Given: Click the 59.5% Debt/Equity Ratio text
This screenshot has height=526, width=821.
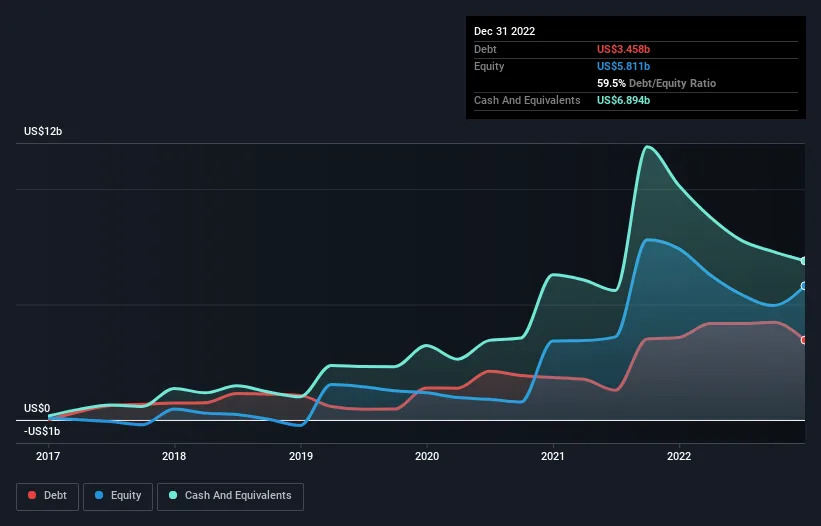Looking at the screenshot, I should [656, 83].
